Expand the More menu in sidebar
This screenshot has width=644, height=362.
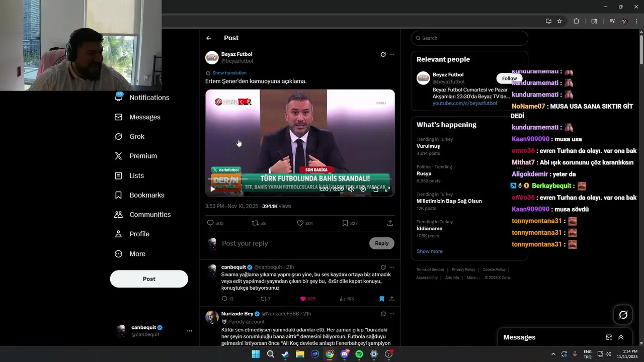[130, 254]
